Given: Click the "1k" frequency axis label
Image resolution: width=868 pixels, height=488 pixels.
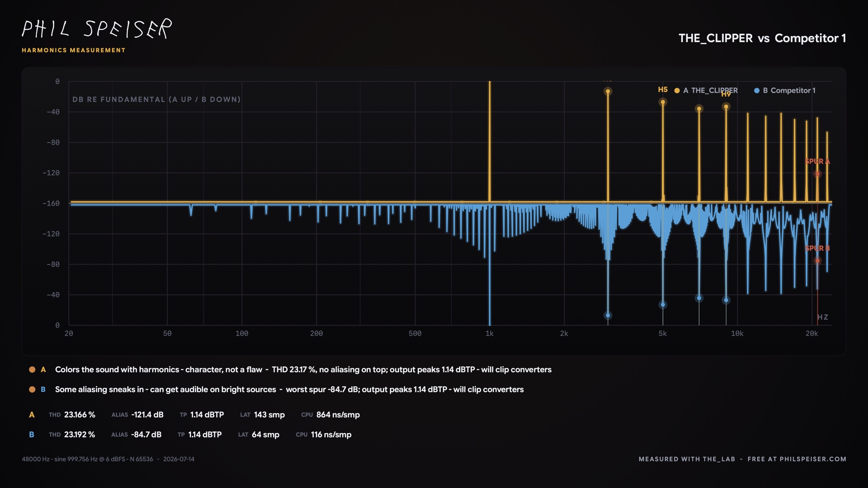Looking at the screenshot, I should pos(490,333).
